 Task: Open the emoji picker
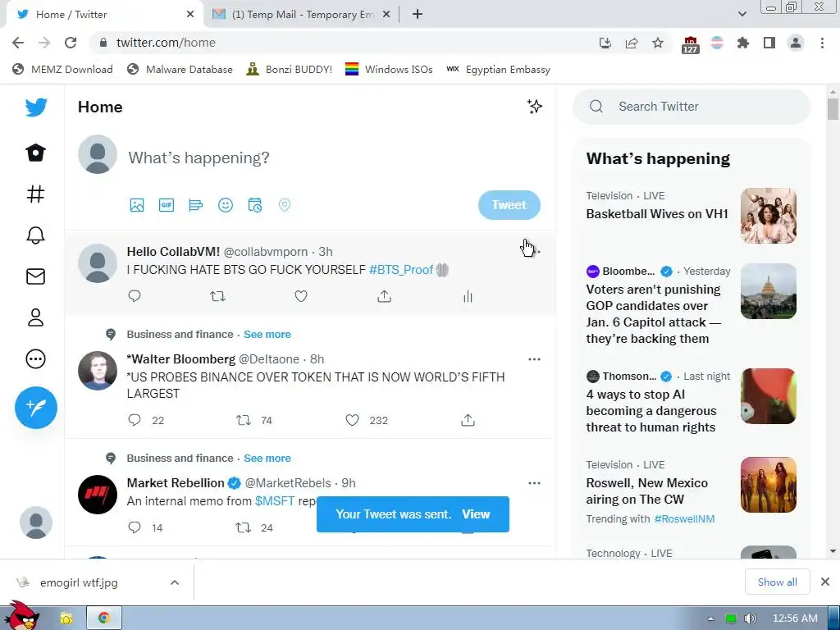point(226,205)
